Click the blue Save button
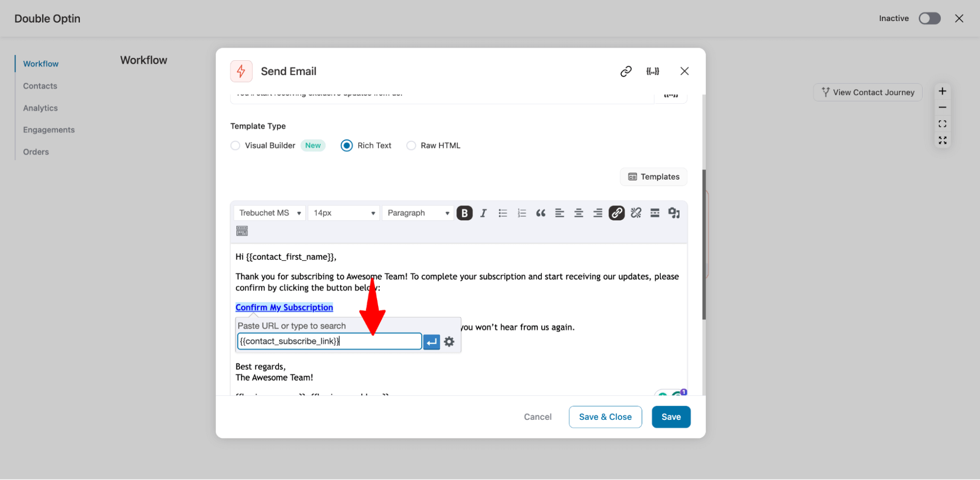Screen dimensions: 980x480 (x=671, y=417)
